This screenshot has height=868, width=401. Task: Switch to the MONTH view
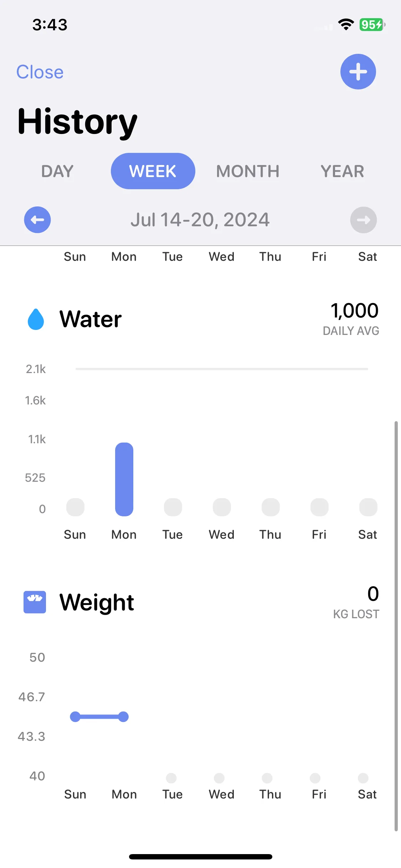pos(248,171)
